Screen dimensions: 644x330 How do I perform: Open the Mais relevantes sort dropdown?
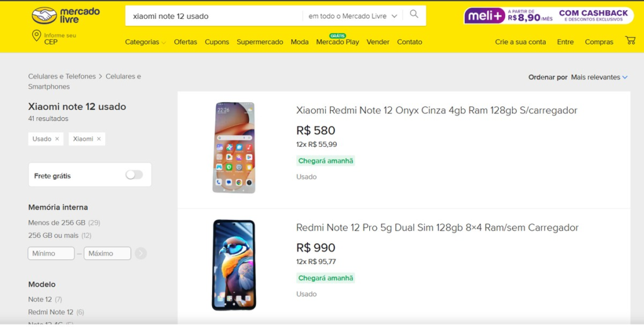click(599, 77)
